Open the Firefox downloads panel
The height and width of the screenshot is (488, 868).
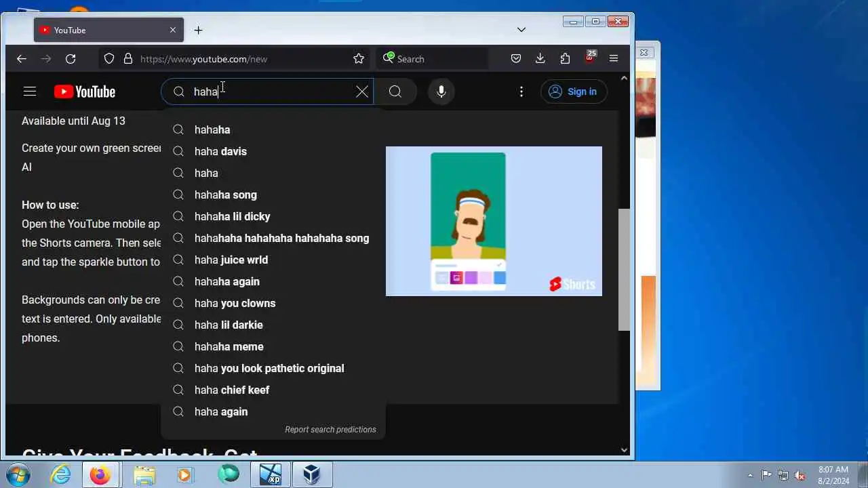tap(540, 59)
